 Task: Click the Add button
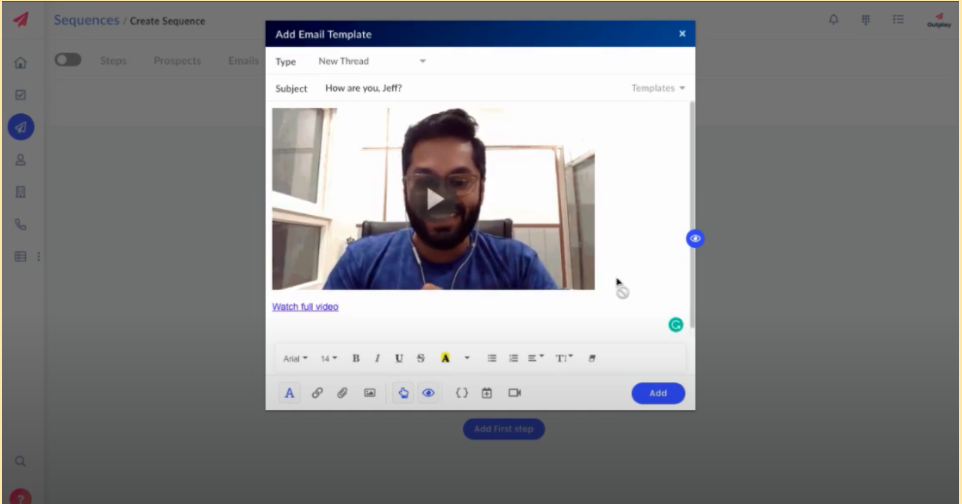658,394
